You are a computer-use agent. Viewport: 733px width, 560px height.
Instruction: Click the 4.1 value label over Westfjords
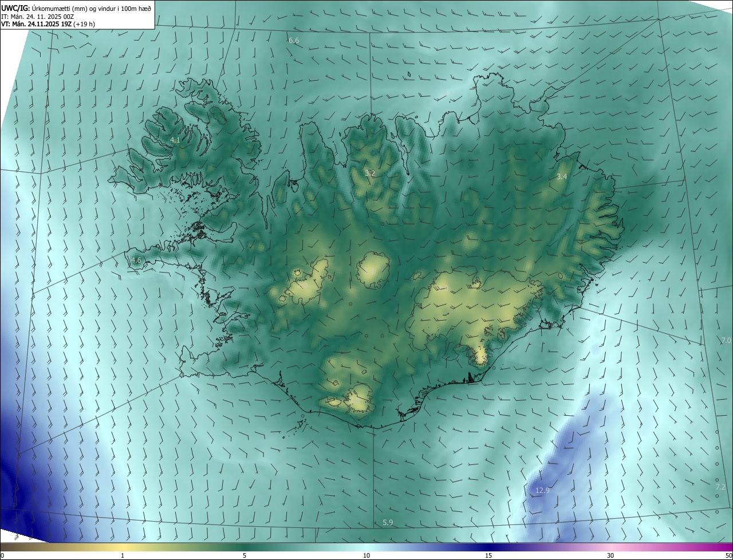click(x=175, y=140)
